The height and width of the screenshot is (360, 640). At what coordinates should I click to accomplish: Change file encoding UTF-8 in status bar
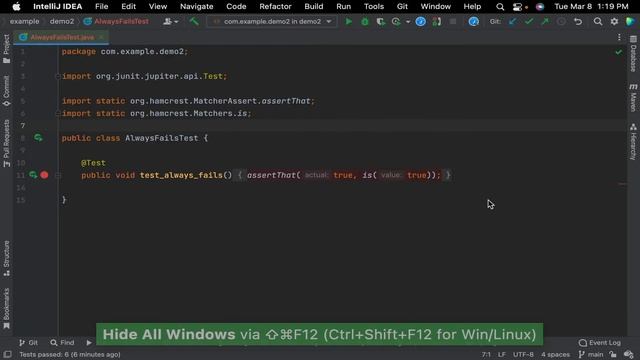[x=523, y=354]
